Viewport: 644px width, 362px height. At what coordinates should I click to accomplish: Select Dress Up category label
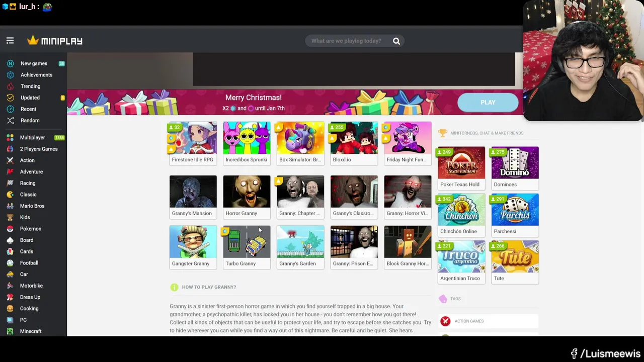click(30, 297)
